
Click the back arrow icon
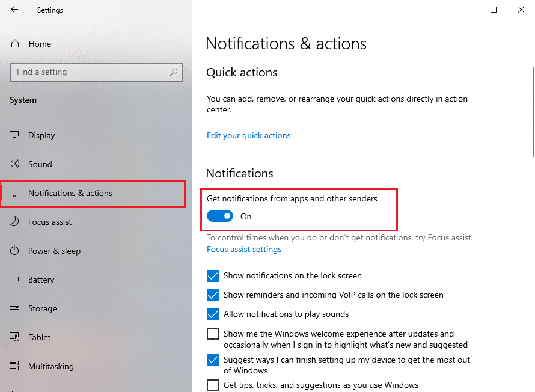tap(14, 10)
